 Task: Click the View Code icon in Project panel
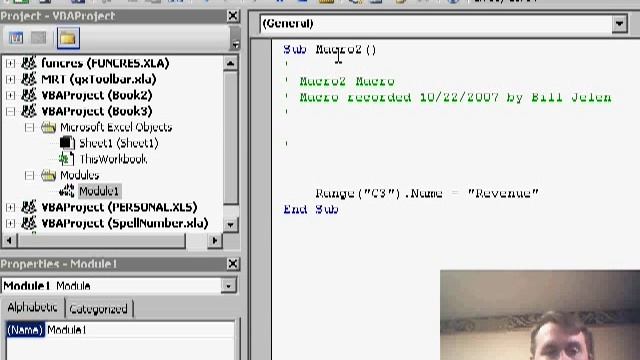click(16, 38)
